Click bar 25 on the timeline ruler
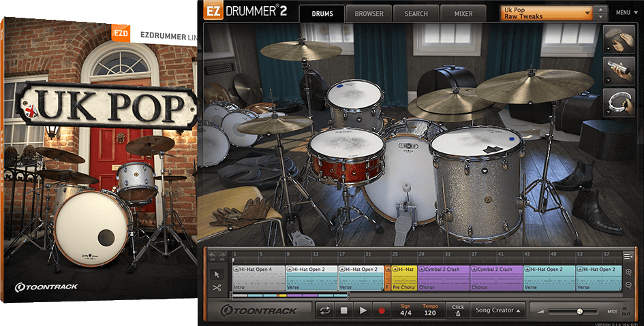The width and height of the screenshot is (644, 326). pos(395,255)
